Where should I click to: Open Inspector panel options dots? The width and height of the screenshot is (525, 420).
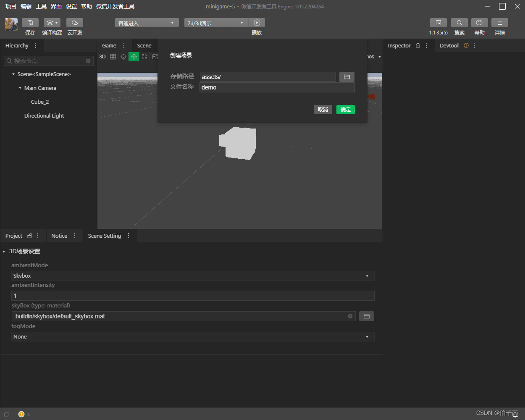pyautogui.click(x=426, y=45)
